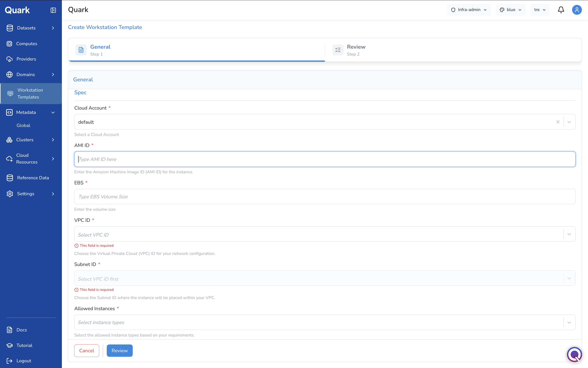Viewport: 588px width, 368px height.
Task: Click the General step document icon
Action: (81, 50)
